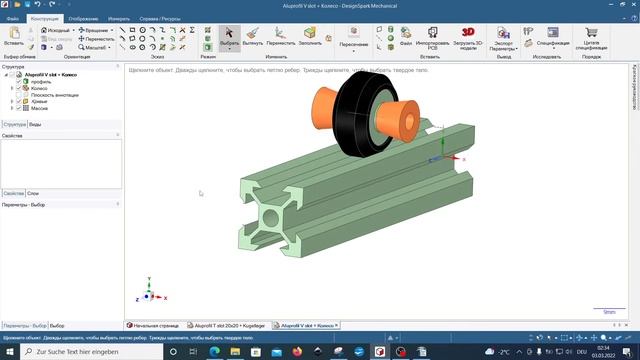Open the help question mark icon
This screenshot has width=640, height=360.
(x=634, y=18)
